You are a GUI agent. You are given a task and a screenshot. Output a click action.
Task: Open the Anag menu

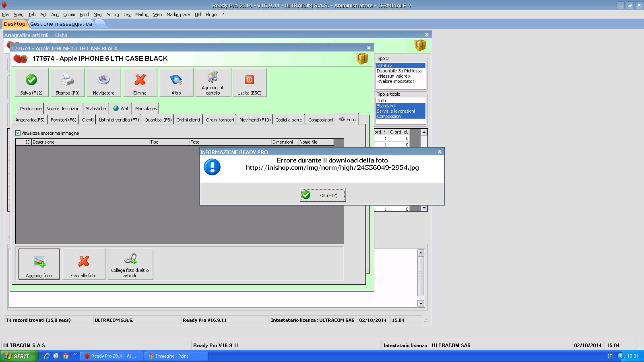[19, 14]
